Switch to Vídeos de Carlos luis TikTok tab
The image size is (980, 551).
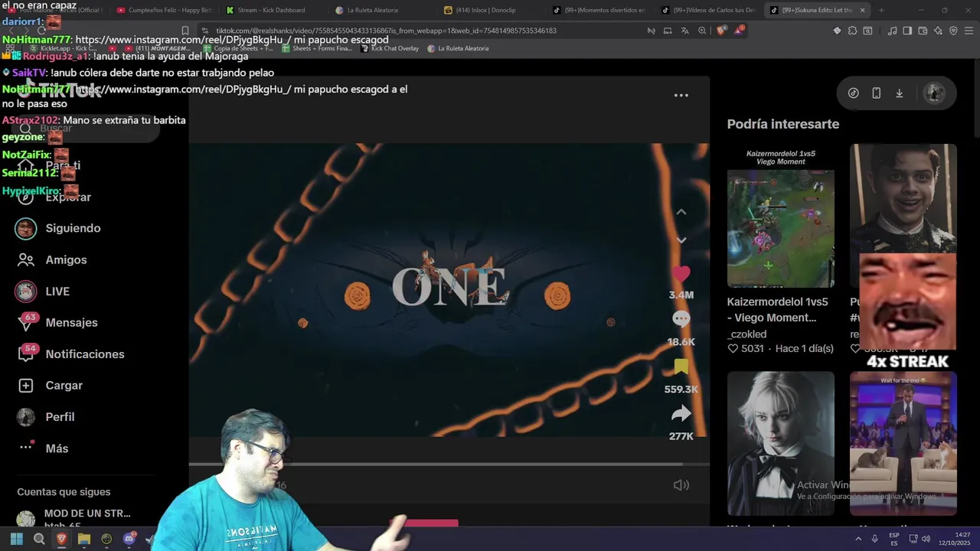tap(709, 10)
